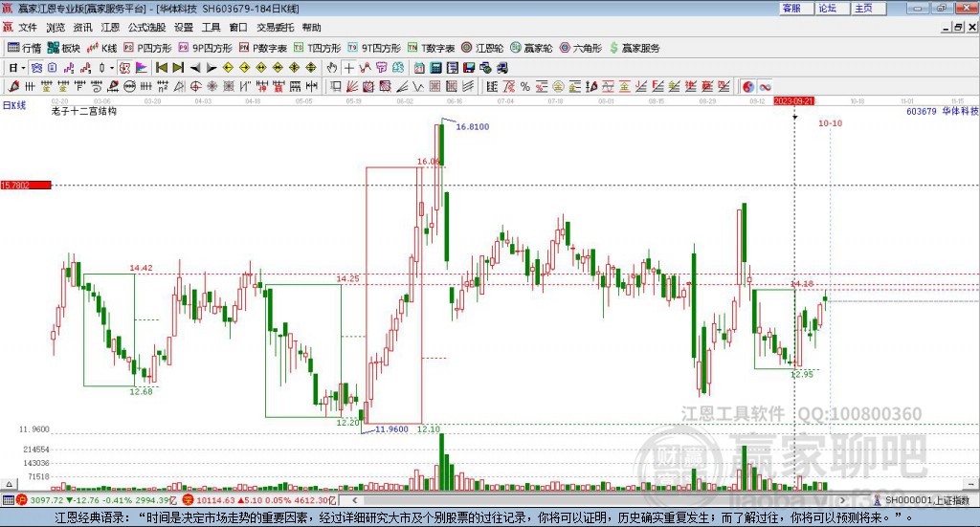Click the 日K线 period label
The image size is (980, 527).
pyautogui.click(x=13, y=105)
